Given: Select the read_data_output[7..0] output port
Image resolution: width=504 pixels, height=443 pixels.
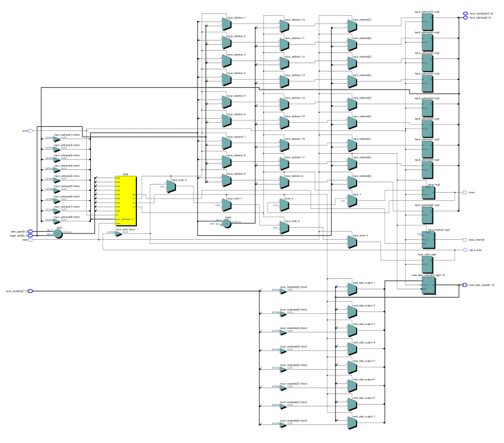Looking at the screenshot, I should coord(465,285).
